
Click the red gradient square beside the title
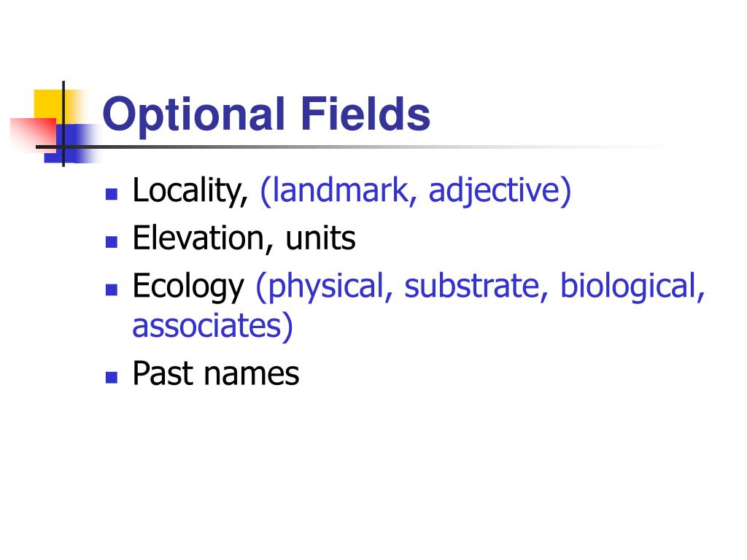tap(34, 135)
